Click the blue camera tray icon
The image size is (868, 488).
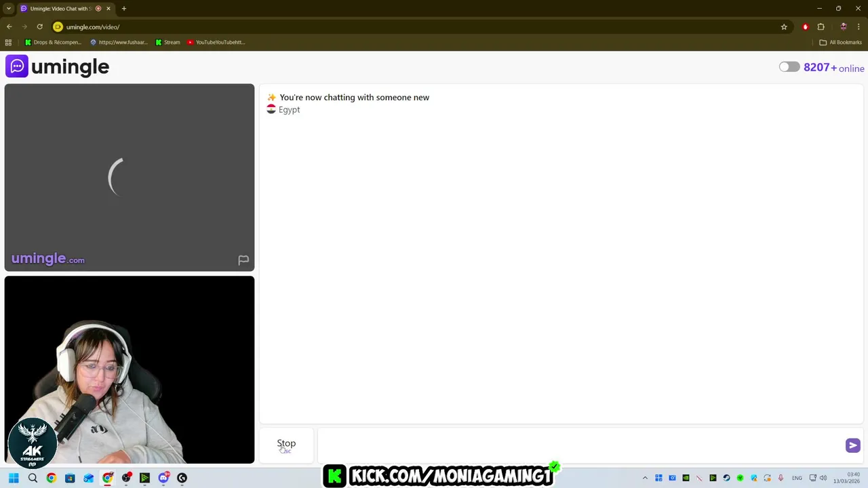(672, 478)
